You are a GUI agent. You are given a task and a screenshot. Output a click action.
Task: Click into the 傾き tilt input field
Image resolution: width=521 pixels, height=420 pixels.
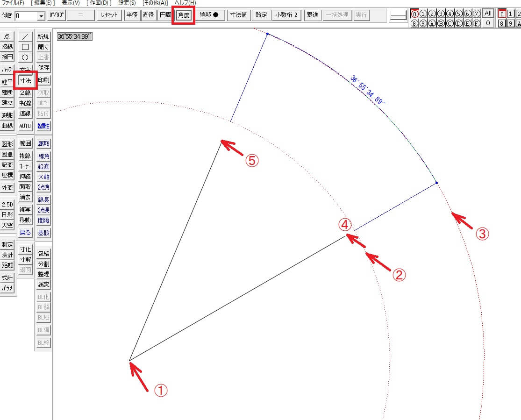[26, 16]
